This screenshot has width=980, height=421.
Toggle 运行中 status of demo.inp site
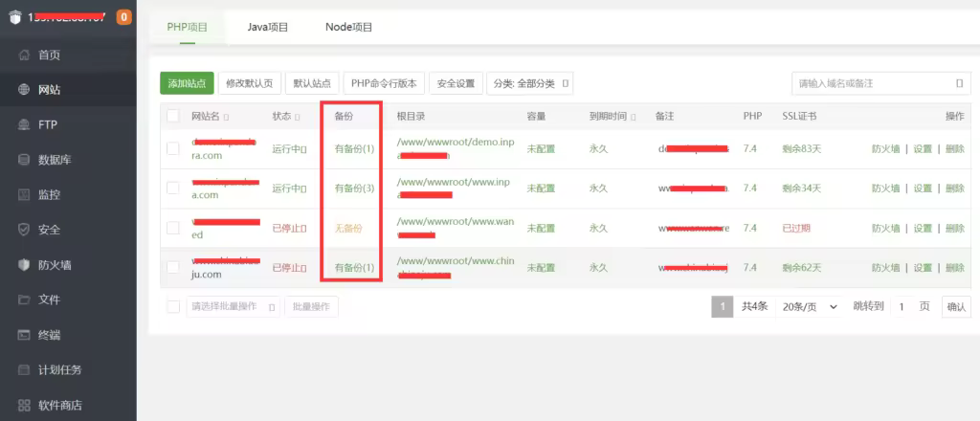[289, 148]
